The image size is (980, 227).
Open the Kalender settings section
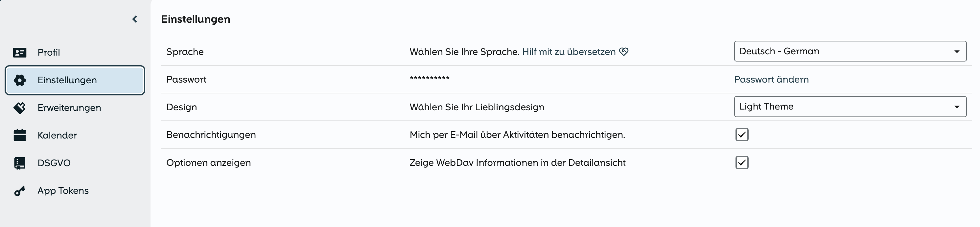pos(57,135)
